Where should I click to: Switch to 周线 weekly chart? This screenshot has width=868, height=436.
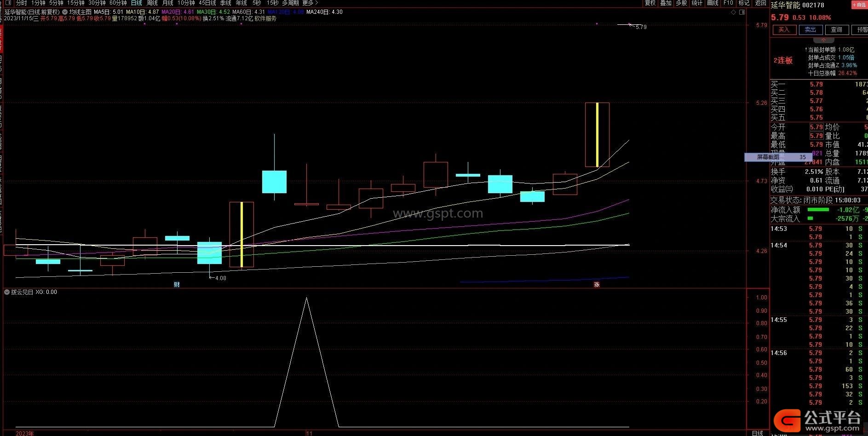tap(152, 3)
